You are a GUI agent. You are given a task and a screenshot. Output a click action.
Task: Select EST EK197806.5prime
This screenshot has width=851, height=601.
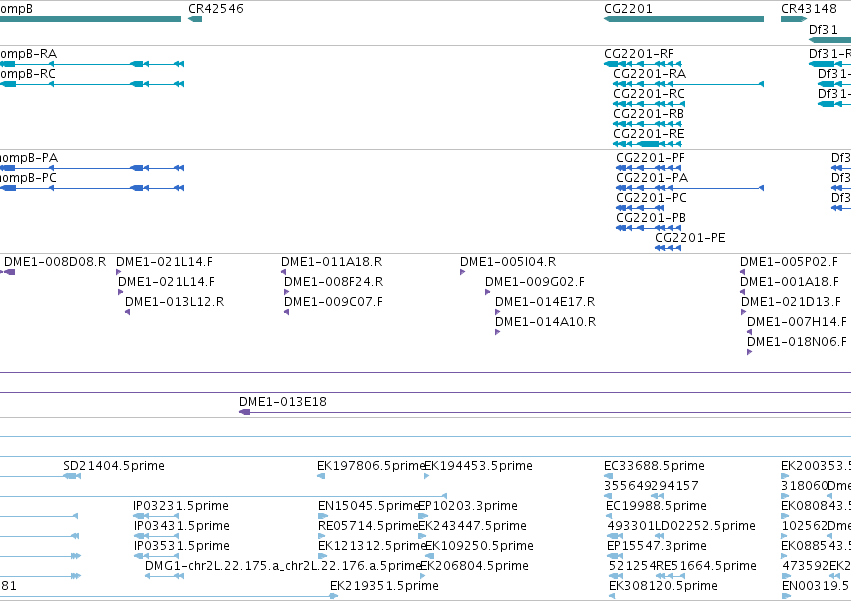pyautogui.click(x=370, y=466)
